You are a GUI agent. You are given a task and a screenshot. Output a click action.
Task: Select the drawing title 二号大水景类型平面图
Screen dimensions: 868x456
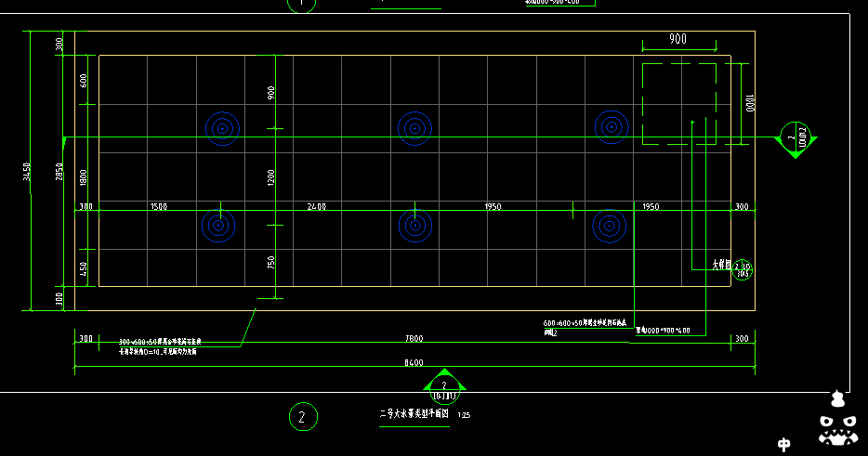tap(414, 413)
